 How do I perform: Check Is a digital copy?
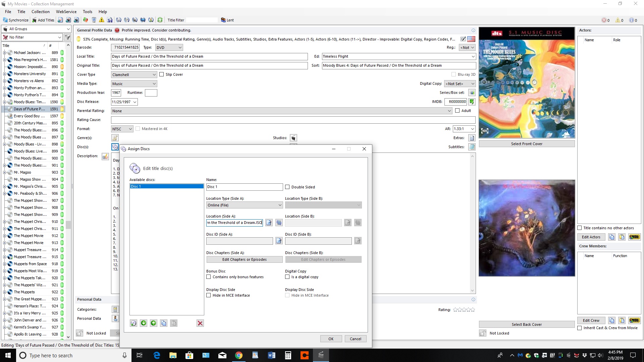click(x=287, y=277)
